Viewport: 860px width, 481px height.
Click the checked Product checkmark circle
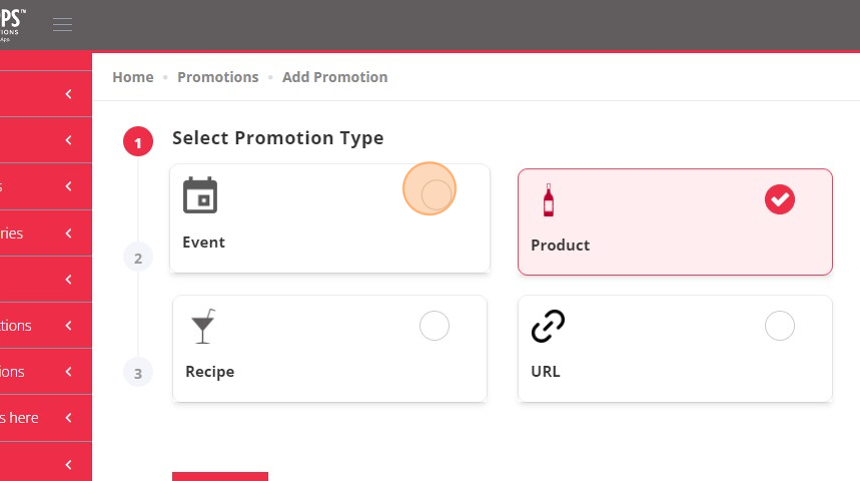pyautogui.click(x=780, y=199)
